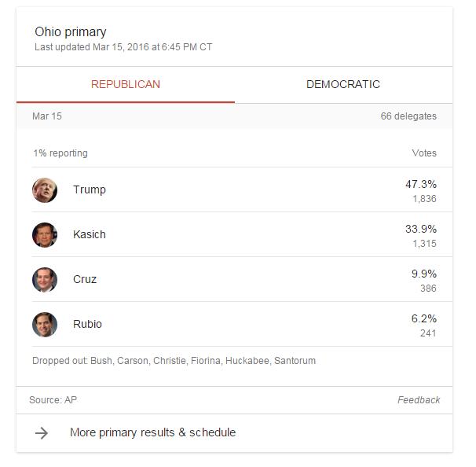476x467 pixels.
Task: Click the dropped out candidates line
Action: [x=174, y=361]
